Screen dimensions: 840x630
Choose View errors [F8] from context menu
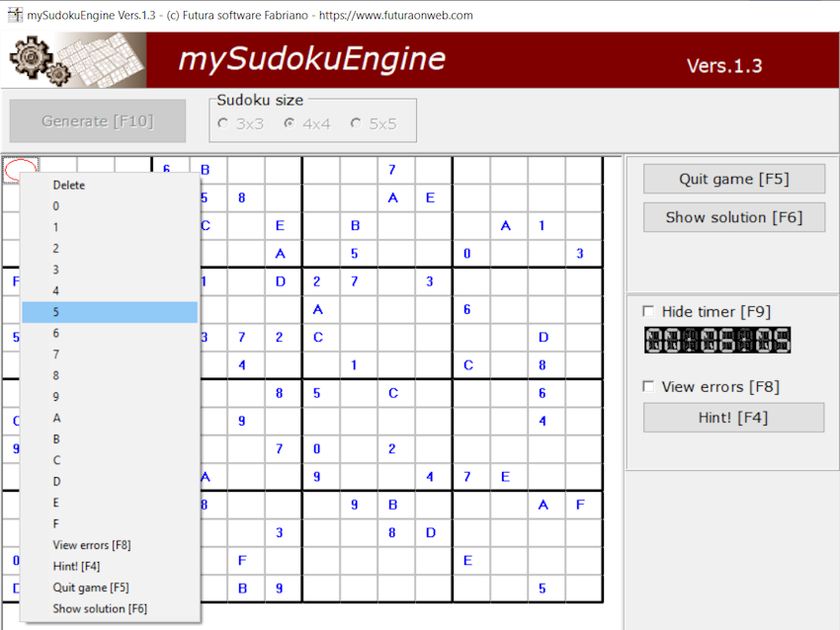pyautogui.click(x=91, y=545)
